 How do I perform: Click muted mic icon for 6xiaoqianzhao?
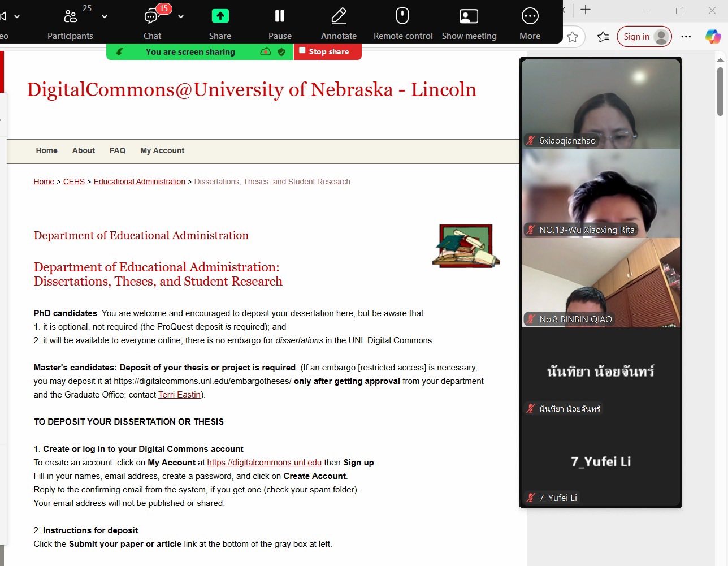coord(531,141)
